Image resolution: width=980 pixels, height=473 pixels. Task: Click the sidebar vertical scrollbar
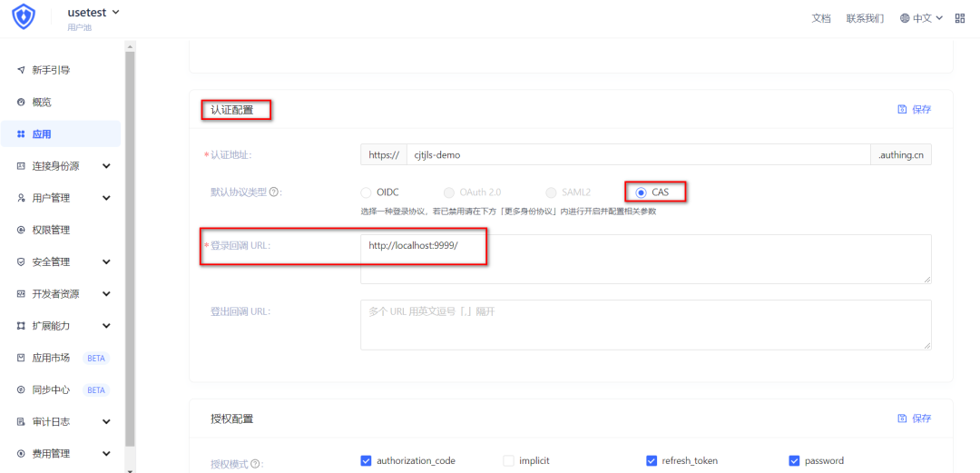(130, 248)
